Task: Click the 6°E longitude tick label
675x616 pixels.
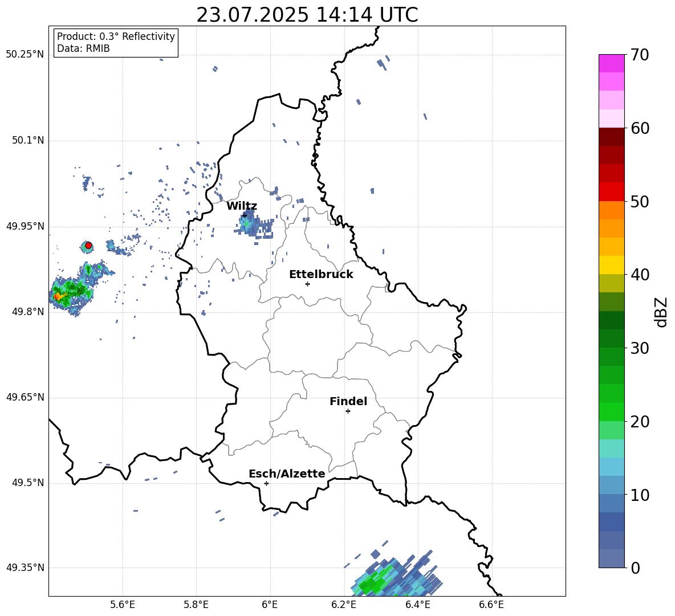Action: 270,605
